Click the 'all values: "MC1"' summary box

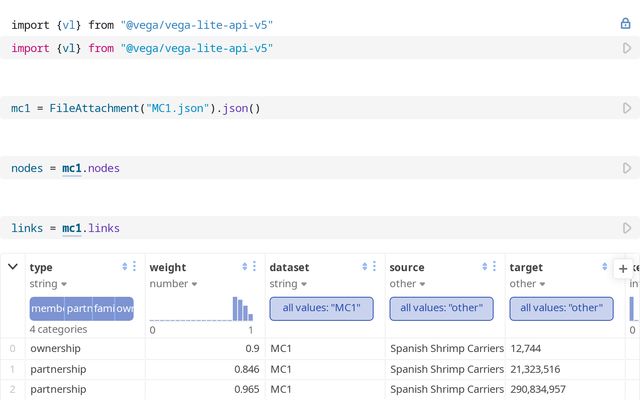321,308
